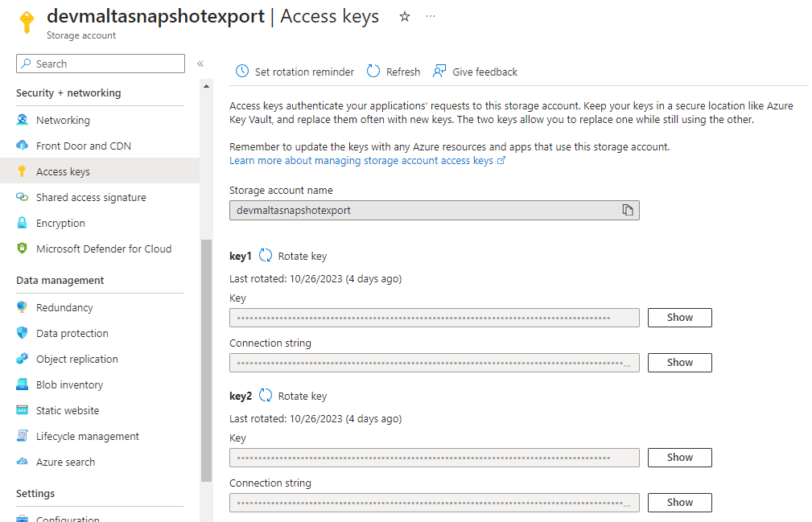Click the Give feedback icon

click(x=439, y=71)
